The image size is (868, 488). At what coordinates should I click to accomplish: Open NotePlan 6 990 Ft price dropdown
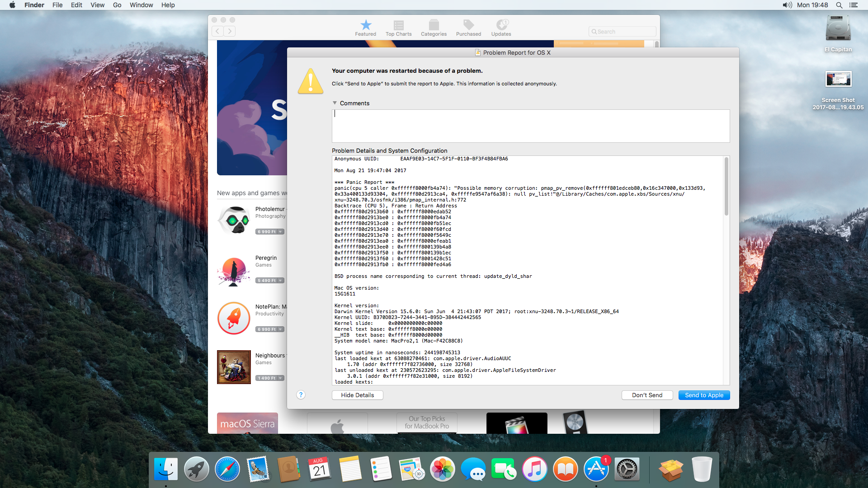(x=281, y=329)
